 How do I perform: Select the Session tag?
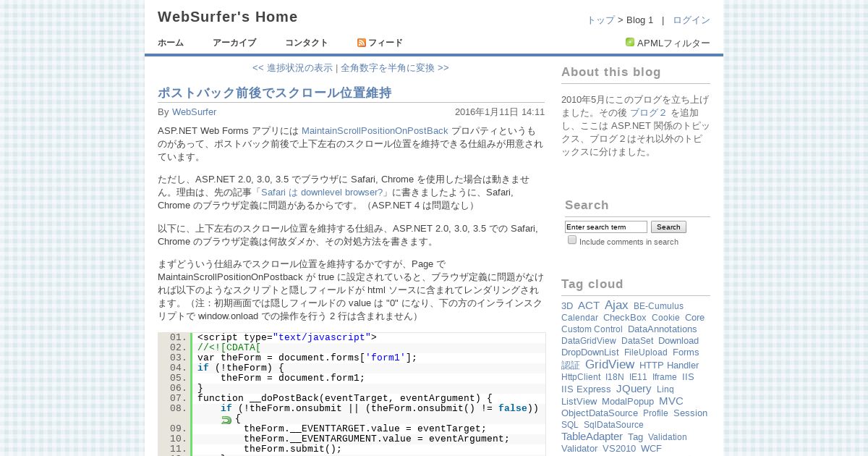tap(690, 413)
